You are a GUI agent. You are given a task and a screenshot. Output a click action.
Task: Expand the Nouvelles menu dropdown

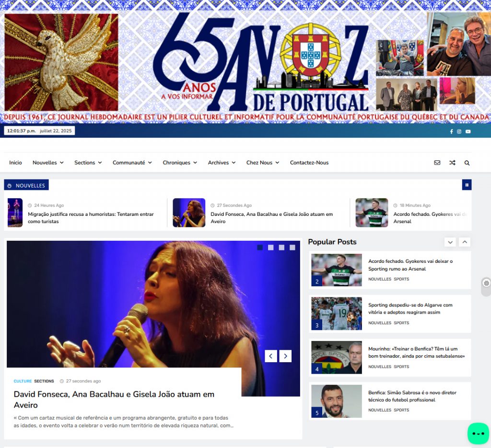(48, 163)
